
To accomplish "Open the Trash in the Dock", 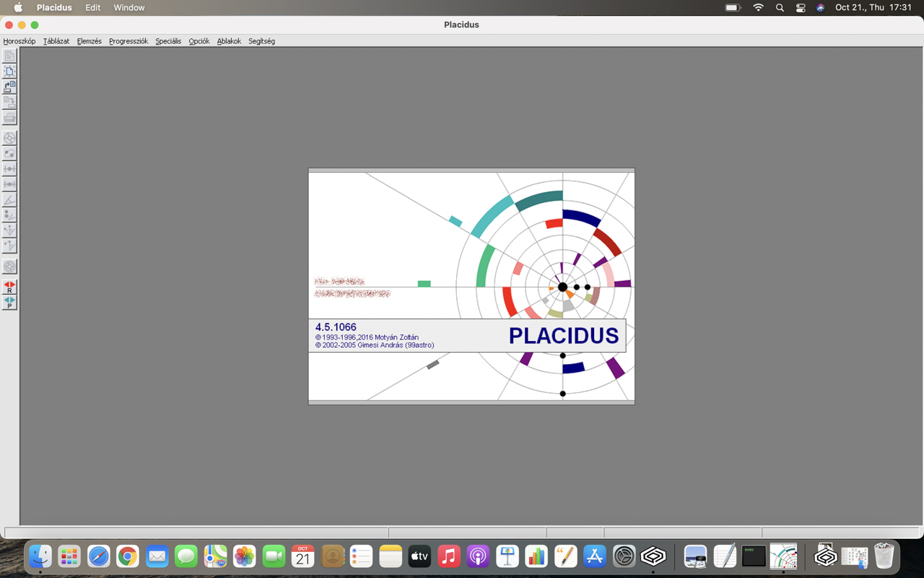I will click(x=884, y=556).
